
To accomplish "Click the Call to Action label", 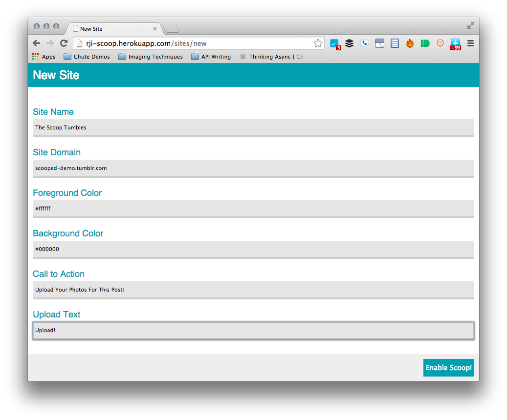I will click(x=59, y=274).
